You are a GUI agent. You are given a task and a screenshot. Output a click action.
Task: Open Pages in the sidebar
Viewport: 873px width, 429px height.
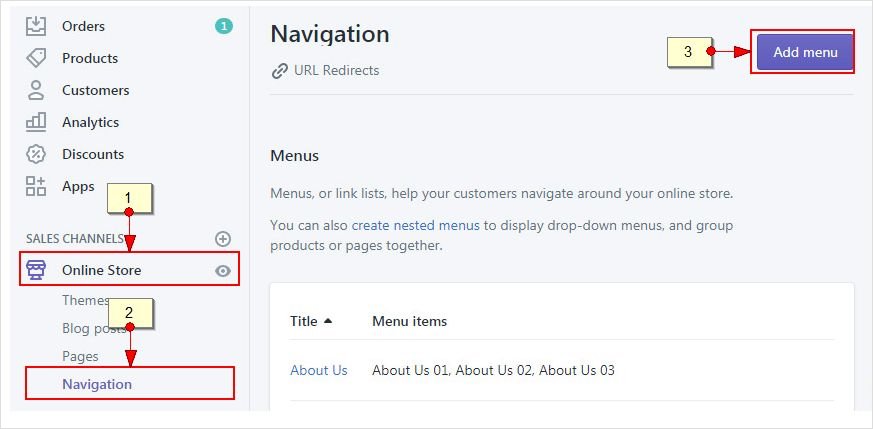(80, 356)
